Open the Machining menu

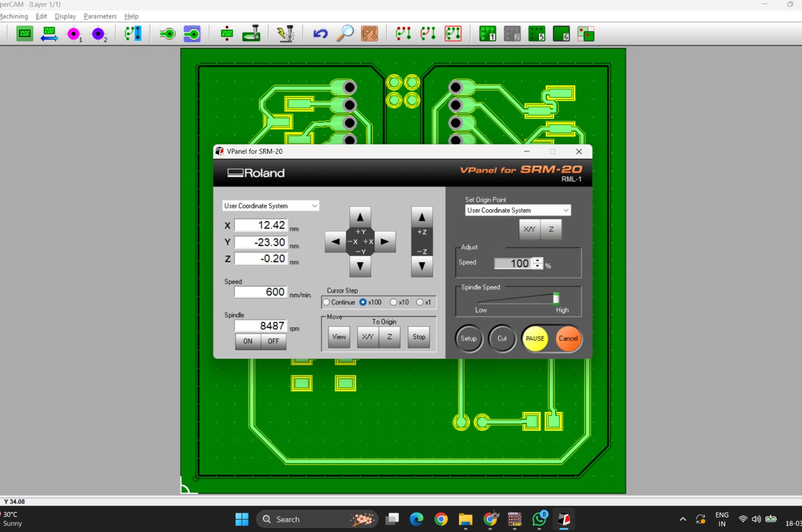(14, 16)
